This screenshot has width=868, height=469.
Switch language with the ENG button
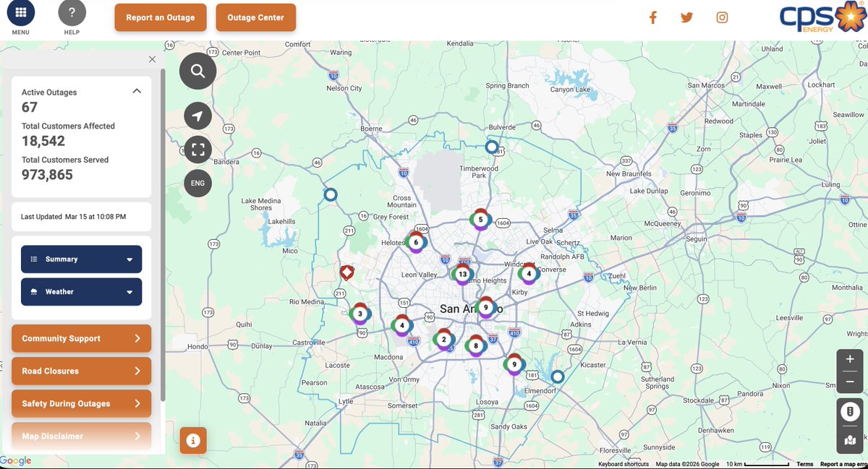tap(198, 184)
